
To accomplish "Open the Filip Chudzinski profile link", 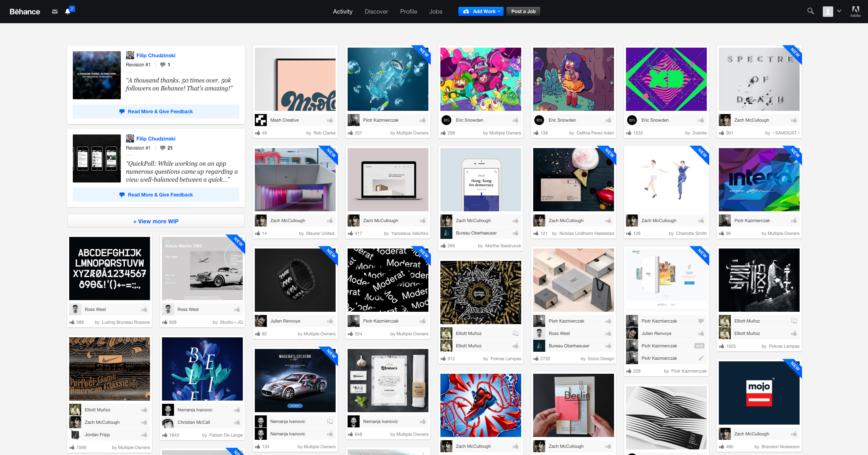I will (x=156, y=55).
